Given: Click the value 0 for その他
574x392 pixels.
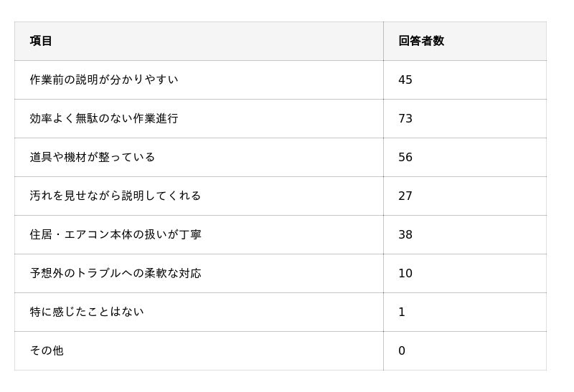Looking at the screenshot, I should 402,350.
